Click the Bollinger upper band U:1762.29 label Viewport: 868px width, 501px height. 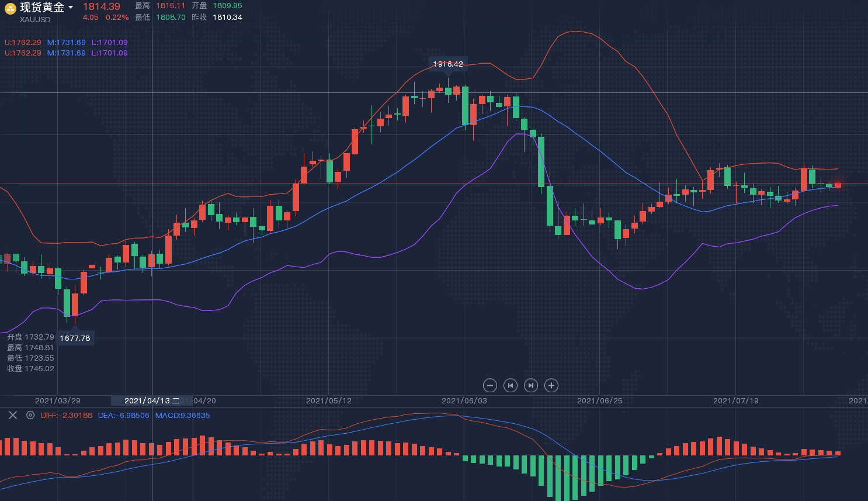point(23,43)
